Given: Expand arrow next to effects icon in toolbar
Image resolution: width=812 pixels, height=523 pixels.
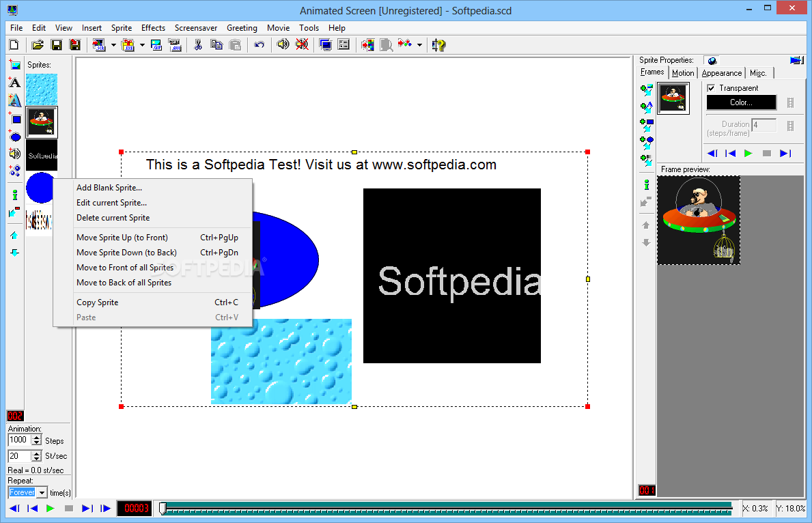Looking at the screenshot, I should pos(419,45).
